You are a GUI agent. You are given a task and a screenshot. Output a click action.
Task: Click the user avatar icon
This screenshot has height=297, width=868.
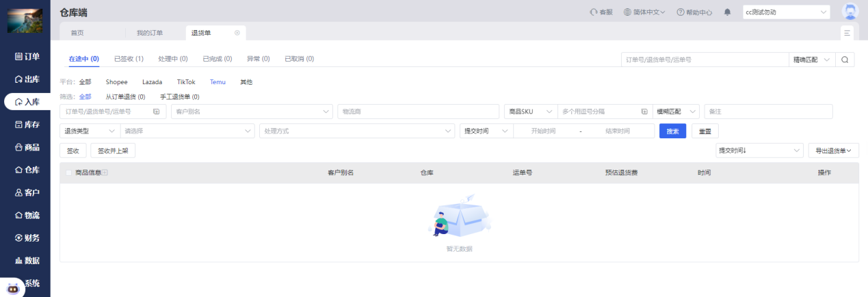[850, 12]
